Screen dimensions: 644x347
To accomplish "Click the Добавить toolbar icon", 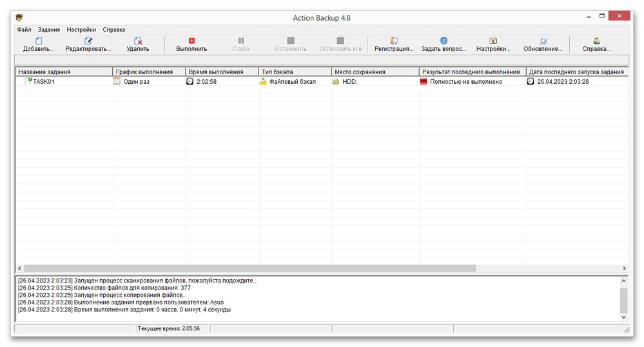I will [39, 41].
